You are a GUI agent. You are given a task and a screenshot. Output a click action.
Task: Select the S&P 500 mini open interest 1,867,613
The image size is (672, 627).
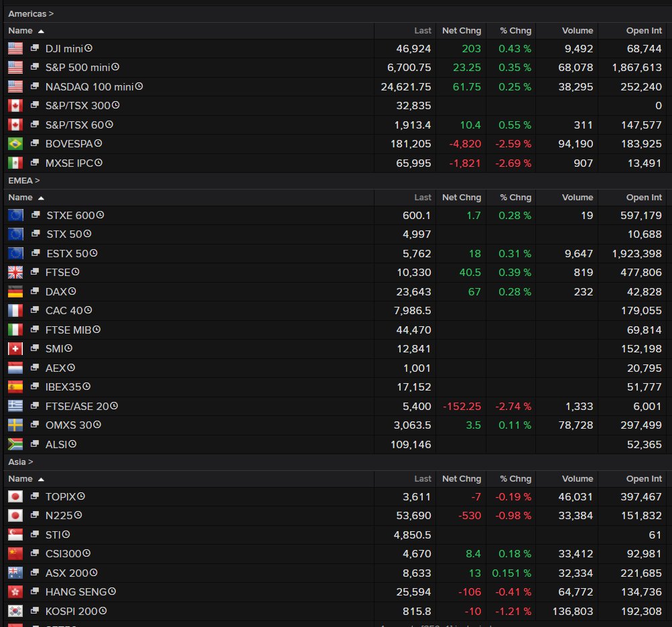pyautogui.click(x=637, y=67)
